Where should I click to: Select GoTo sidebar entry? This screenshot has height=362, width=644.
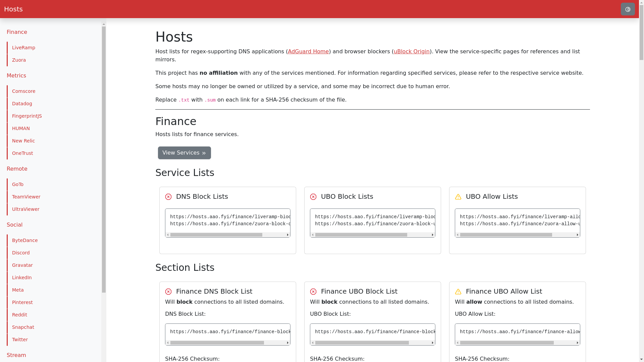coord(18,184)
